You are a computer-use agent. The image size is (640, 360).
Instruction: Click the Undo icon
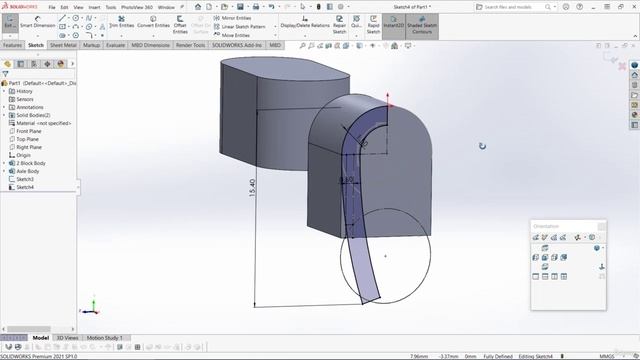pyautogui.click(x=271, y=7)
